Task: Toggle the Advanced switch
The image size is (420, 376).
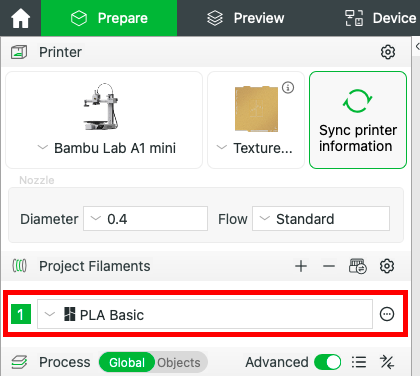Action: pos(327,362)
